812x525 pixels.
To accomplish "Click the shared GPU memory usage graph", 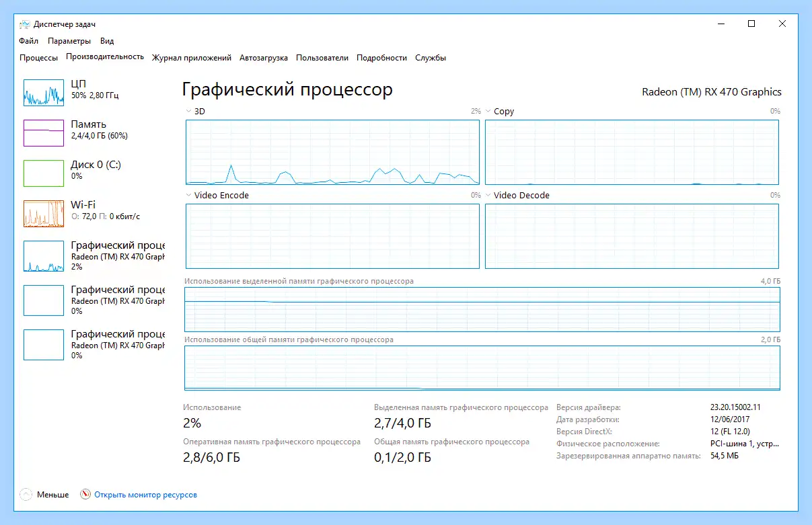I will tap(482, 368).
